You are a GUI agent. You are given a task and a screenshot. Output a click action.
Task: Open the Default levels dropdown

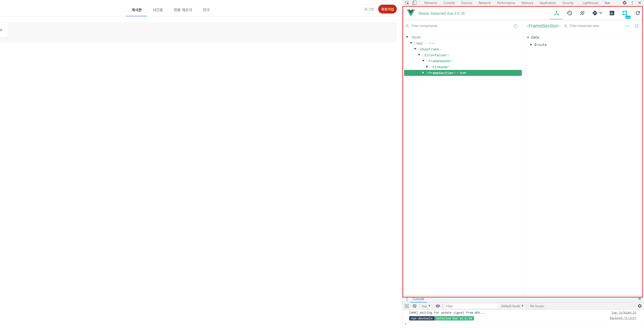(x=512, y=306)
